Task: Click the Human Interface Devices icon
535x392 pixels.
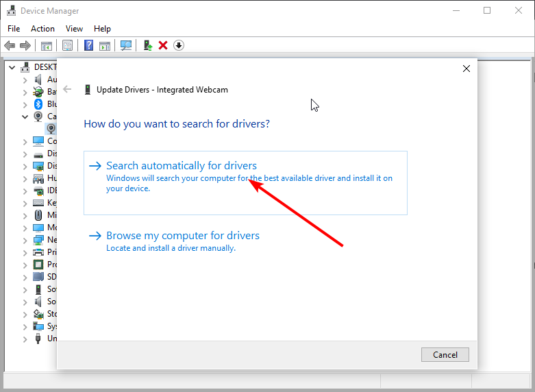Action: tap(38, 178)
